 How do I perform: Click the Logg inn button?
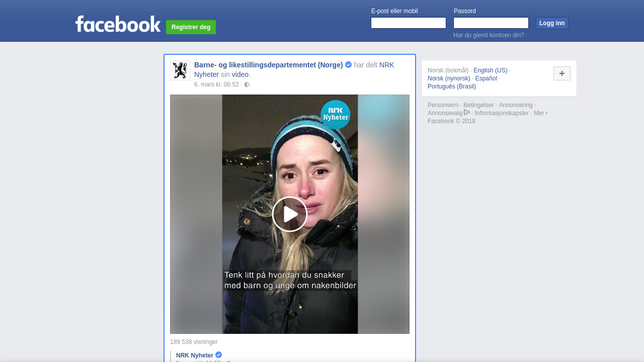pos(552,23)
